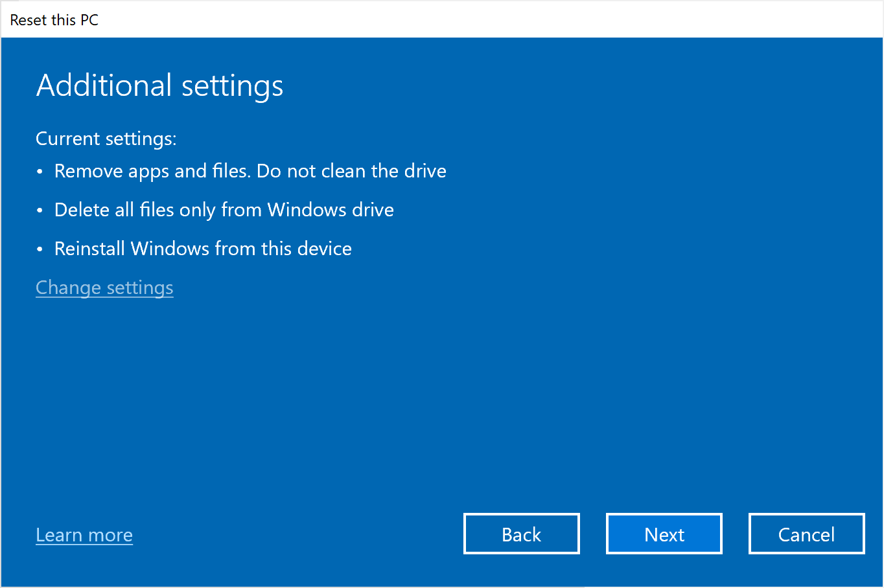Click the Learn more underlined text

pyautogui.click(x=84, y=535)
